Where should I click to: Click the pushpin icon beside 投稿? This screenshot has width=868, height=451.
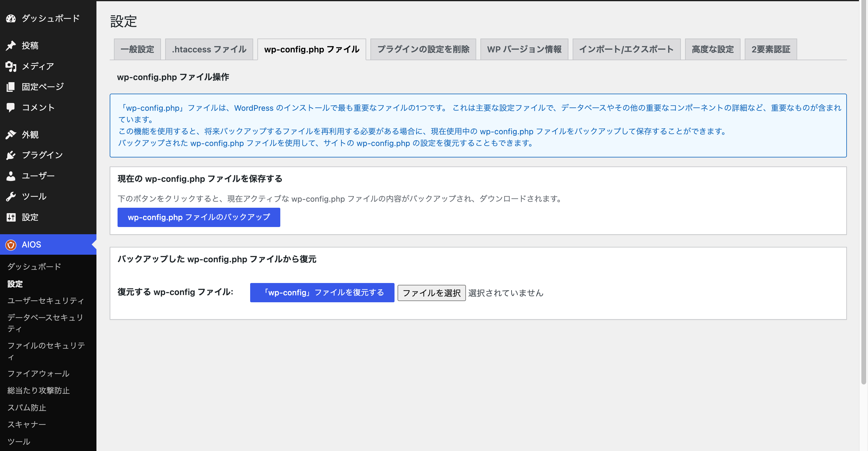(11, 45)
